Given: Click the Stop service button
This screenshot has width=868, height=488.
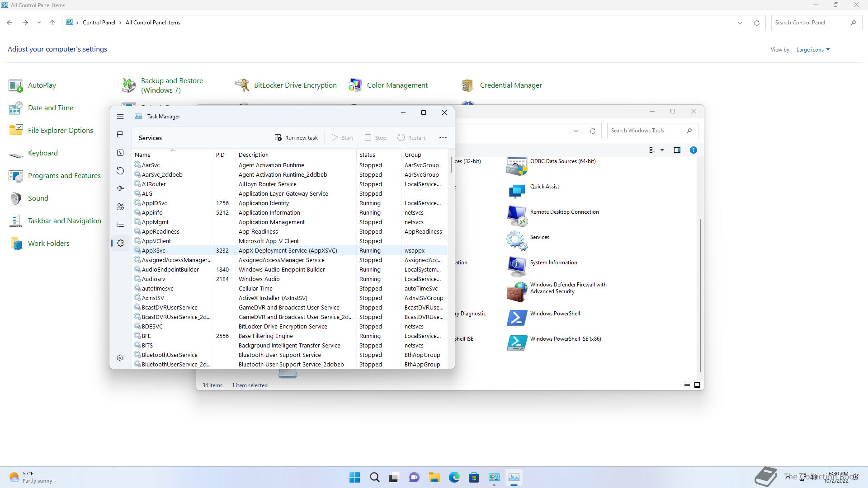Looking at the screenshot, I should click(x=376, y=138).
